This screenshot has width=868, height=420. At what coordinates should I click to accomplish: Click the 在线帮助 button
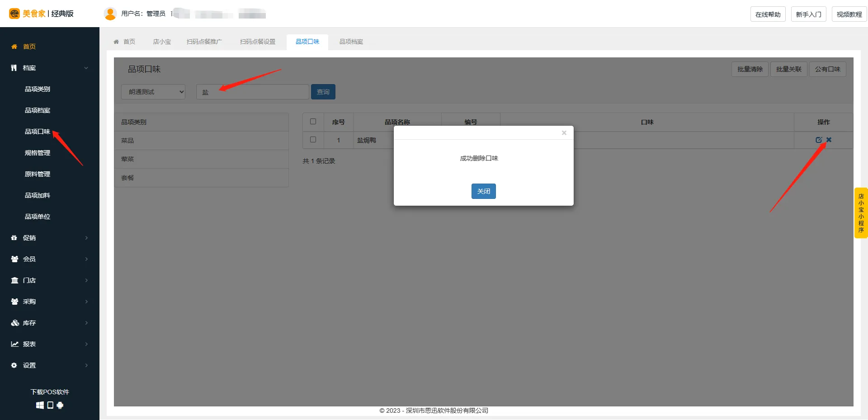coord(768,14)
